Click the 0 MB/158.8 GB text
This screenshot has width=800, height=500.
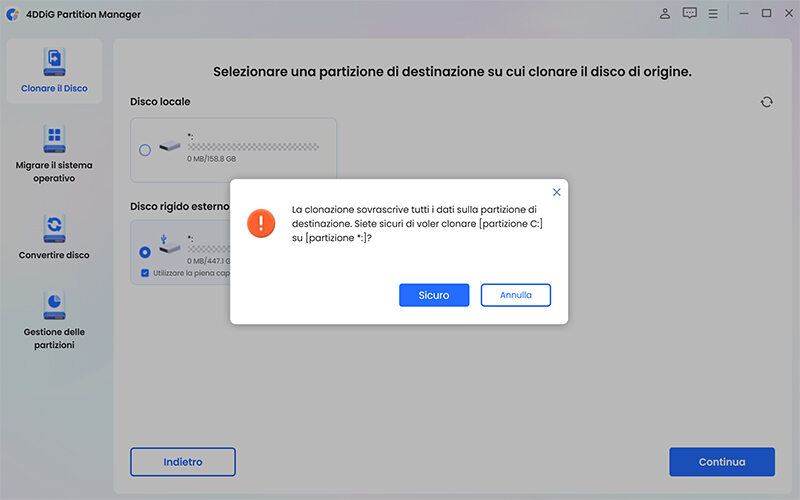212,159
